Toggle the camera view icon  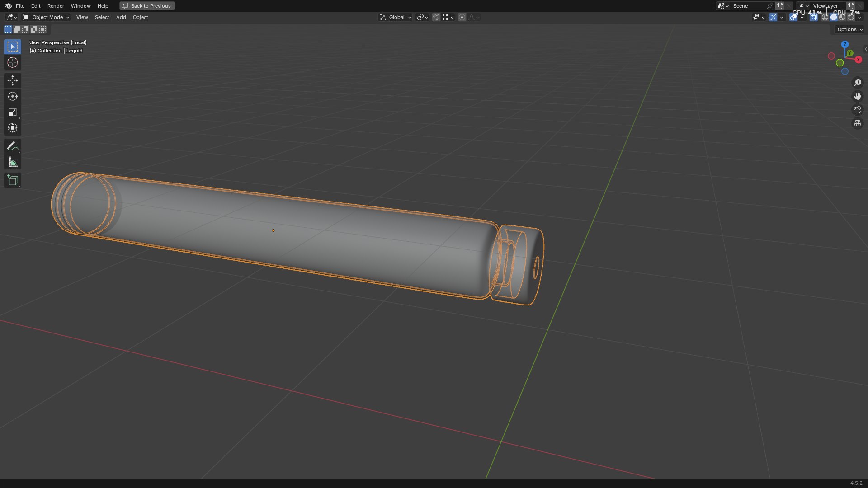[857, 110]
